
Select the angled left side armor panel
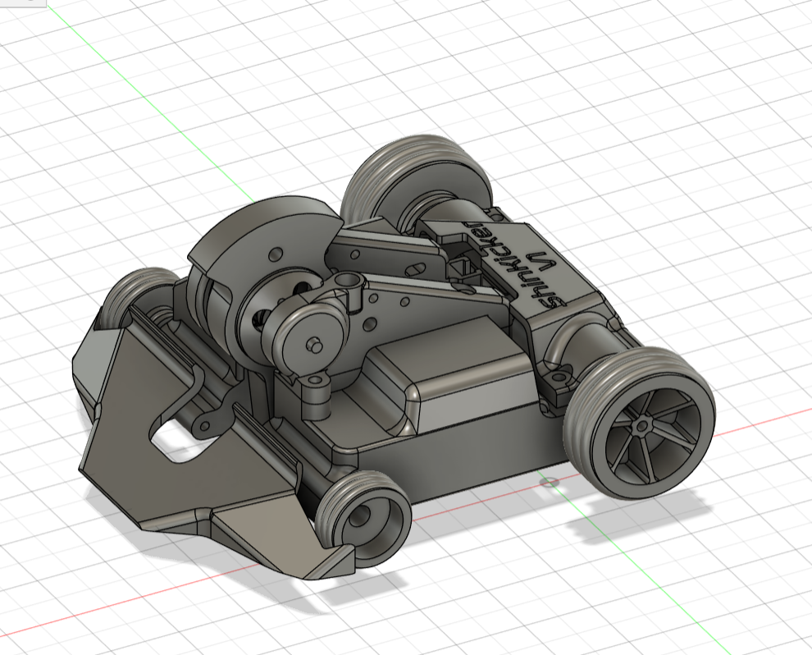[x=96, y=363]
